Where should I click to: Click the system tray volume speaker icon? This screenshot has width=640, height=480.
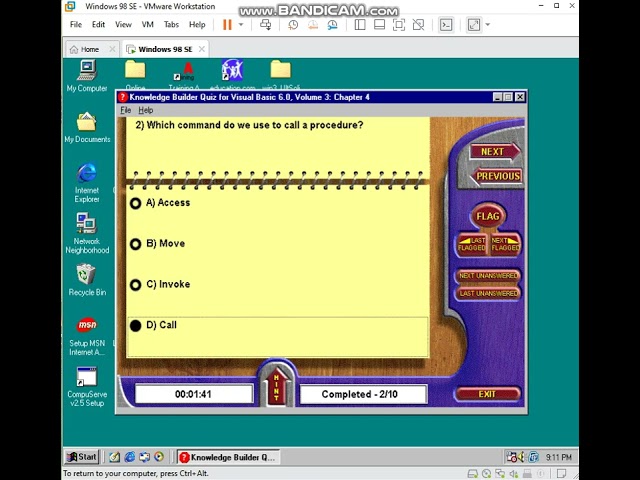tap(522, 457)
